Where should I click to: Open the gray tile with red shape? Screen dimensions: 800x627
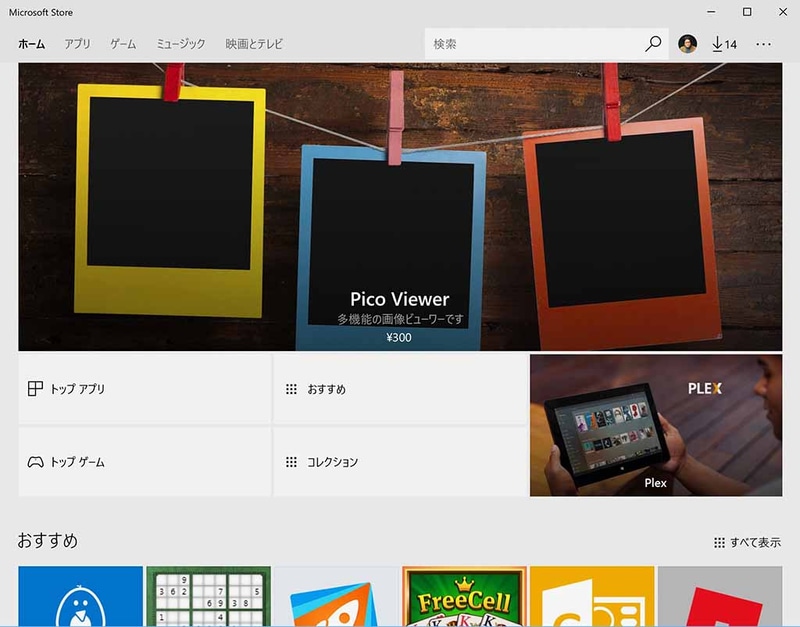[x=720, y=596]
